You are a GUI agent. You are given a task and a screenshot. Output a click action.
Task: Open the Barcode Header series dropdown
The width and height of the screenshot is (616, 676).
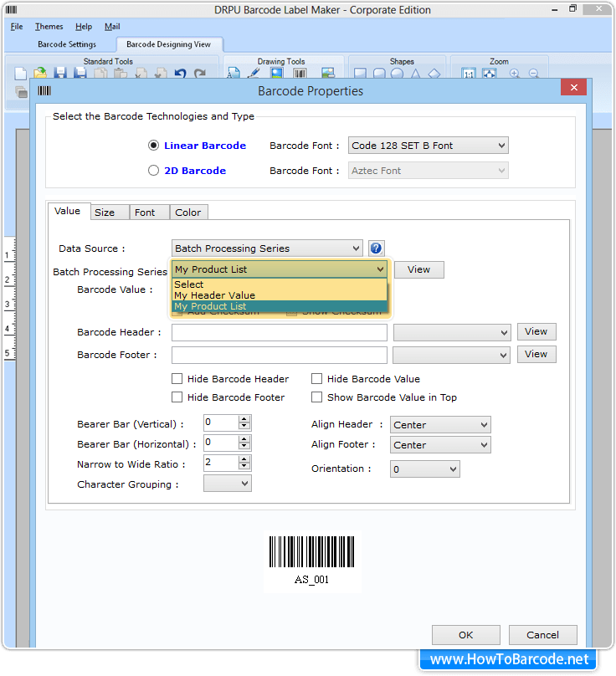[452, 332]
